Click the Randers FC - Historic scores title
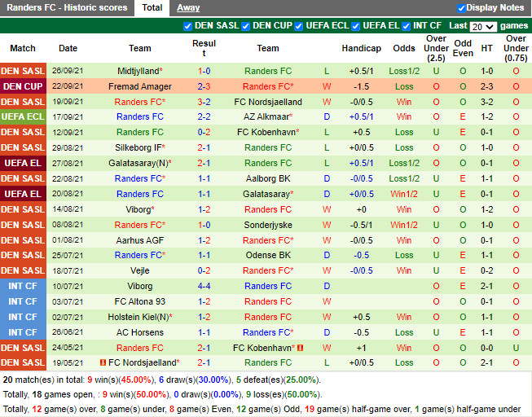Viewport: 532px width, 417px height. (67, 8)
